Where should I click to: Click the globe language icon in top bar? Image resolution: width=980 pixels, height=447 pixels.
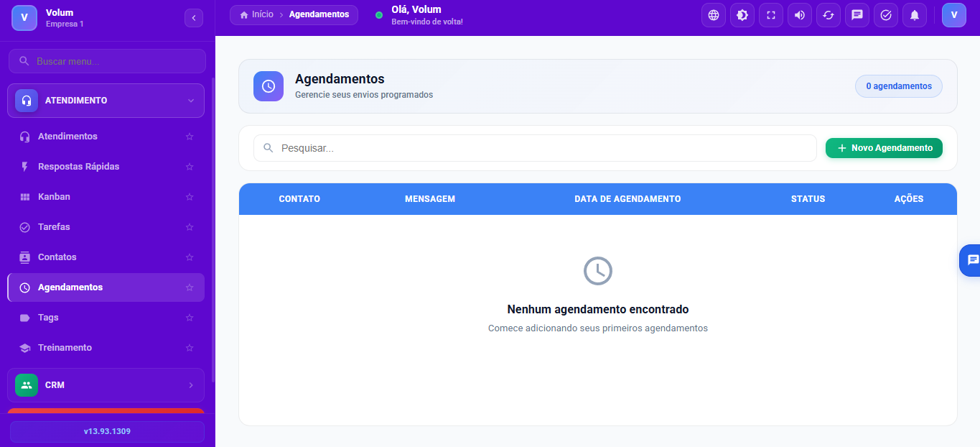714,15
